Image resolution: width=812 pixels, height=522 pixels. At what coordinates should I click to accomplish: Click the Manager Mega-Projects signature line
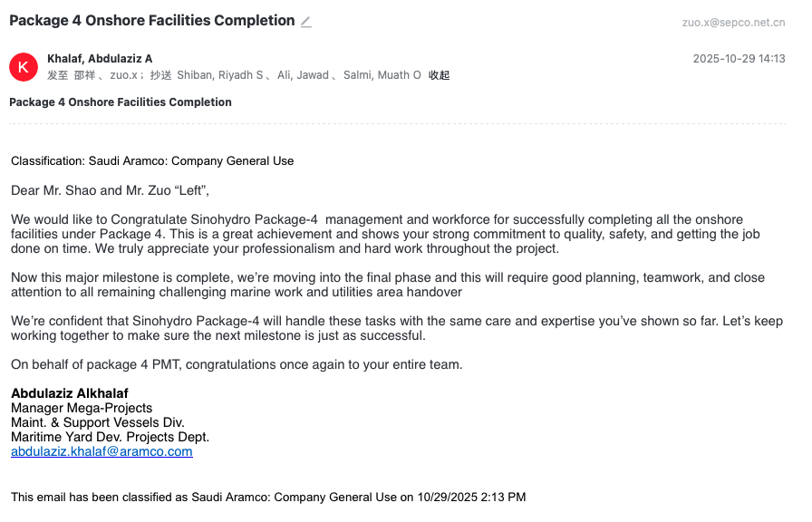coord(82,408)
